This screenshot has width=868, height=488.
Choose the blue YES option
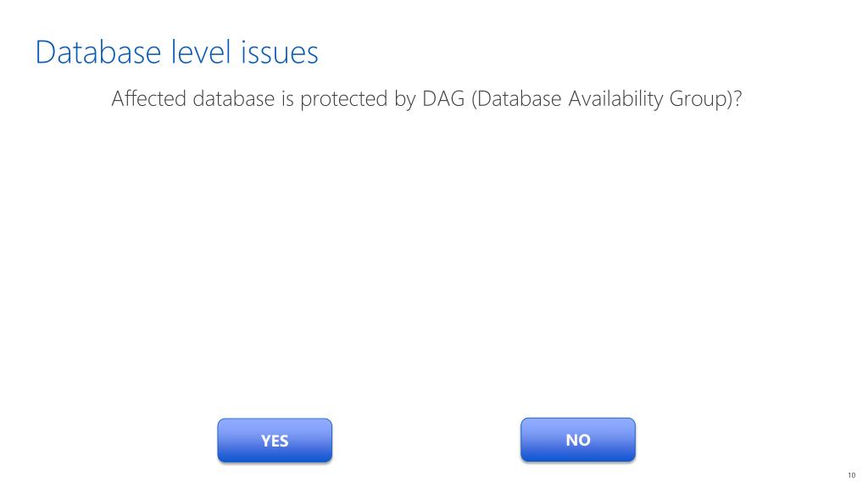click(275, 441)
